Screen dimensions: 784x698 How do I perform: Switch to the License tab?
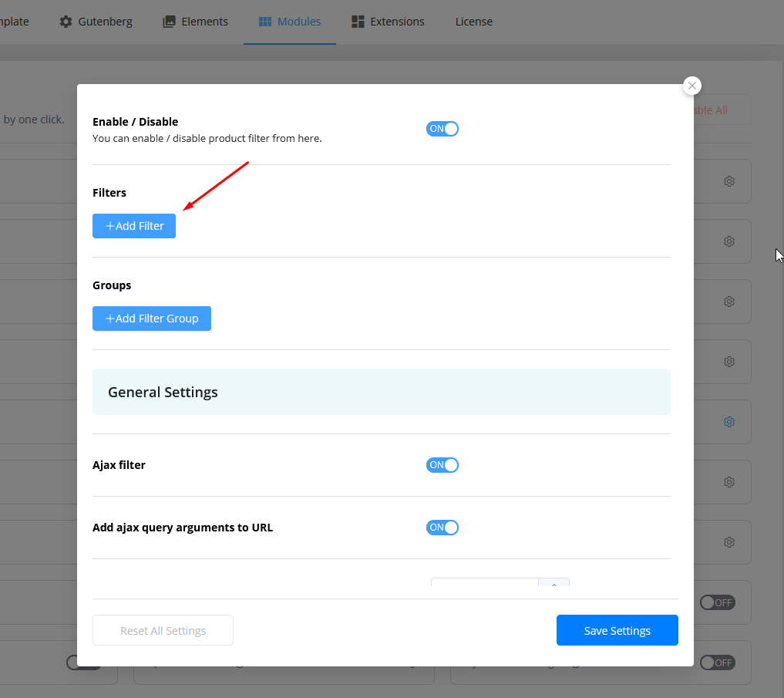click(x=473, y=22)
